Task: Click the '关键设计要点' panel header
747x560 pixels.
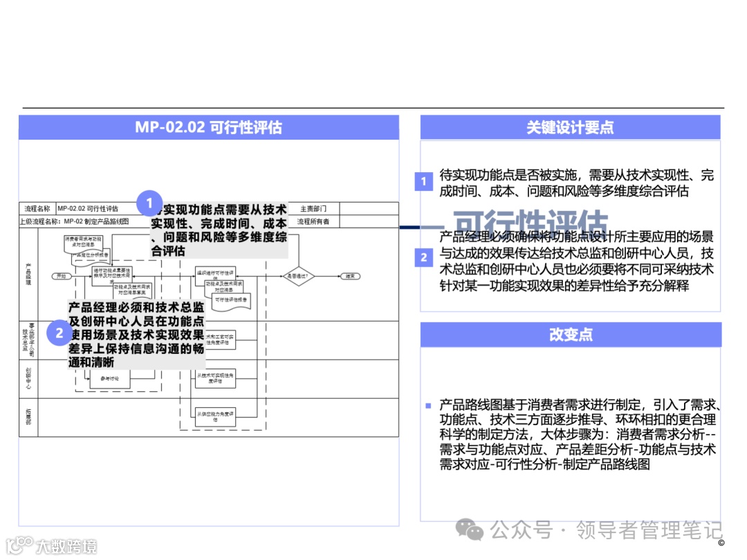Action: pyautogui.click(x=570, y=128)
